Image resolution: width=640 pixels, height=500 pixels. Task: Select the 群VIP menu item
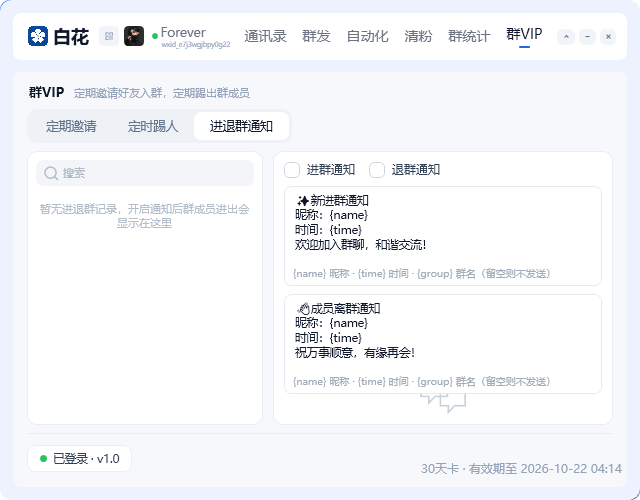pos(524,34)
